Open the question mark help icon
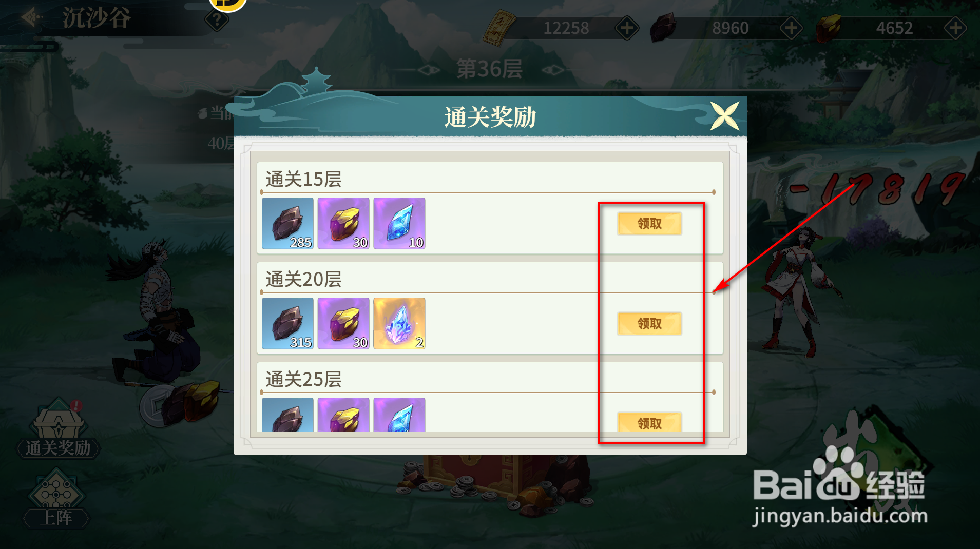980x549 pixels. [217, 21]
